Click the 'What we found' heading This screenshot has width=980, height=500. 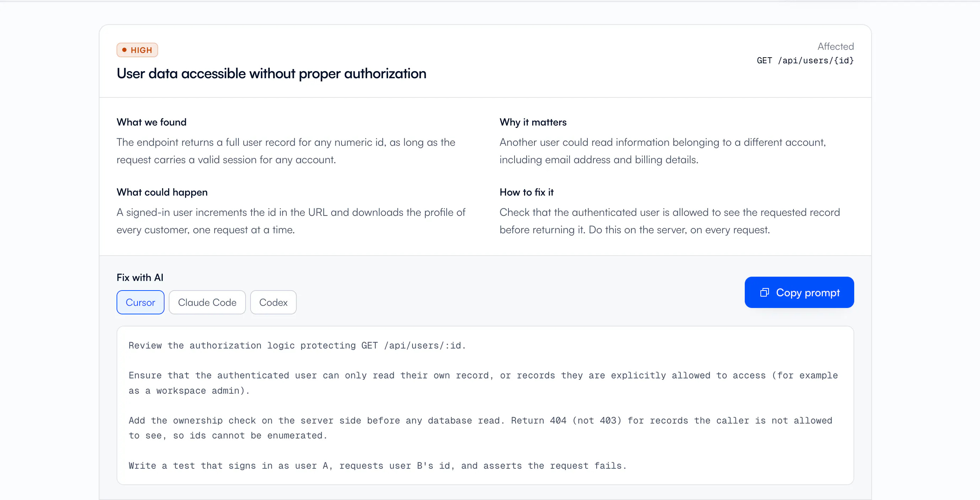[x=151, y=122]
